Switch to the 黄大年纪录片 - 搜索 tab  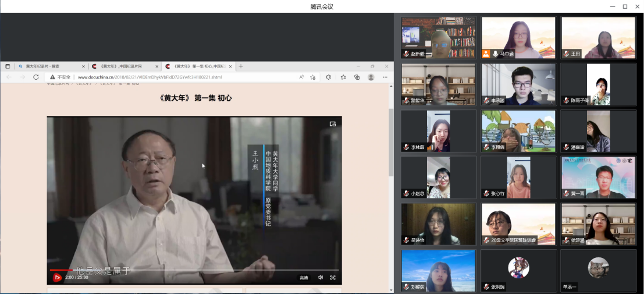[49, 66]
